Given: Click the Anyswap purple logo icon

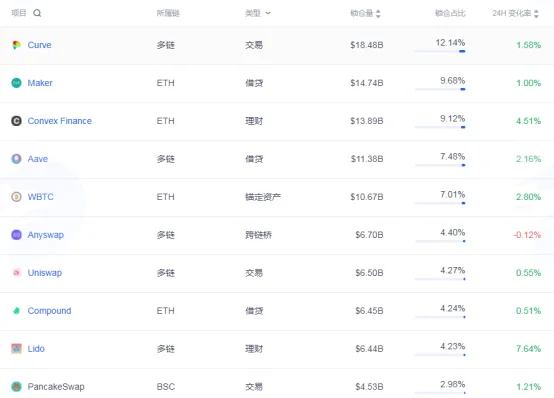Looking at the screenshot, I should point(16,235).
